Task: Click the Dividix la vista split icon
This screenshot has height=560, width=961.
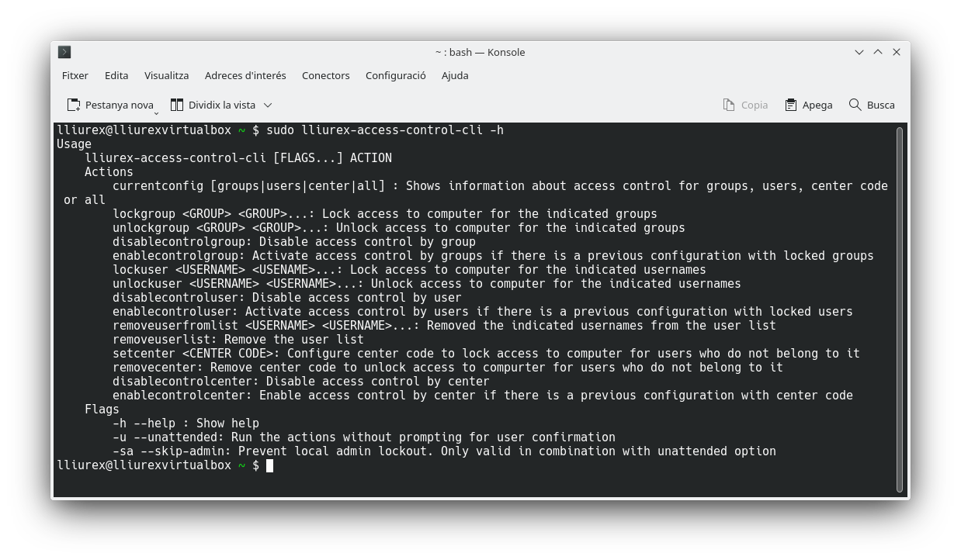Action: pos(177,105)
